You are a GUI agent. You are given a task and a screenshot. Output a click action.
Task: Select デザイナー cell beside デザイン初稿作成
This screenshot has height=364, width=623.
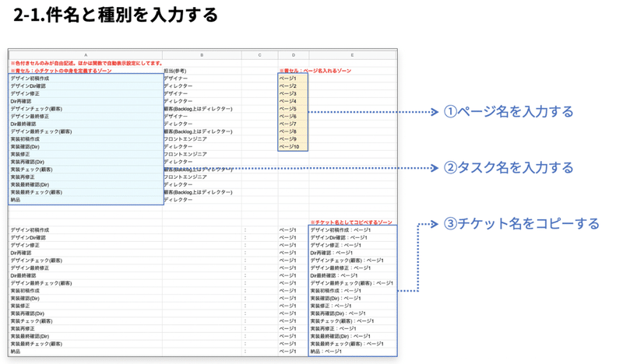coord(202,79)
